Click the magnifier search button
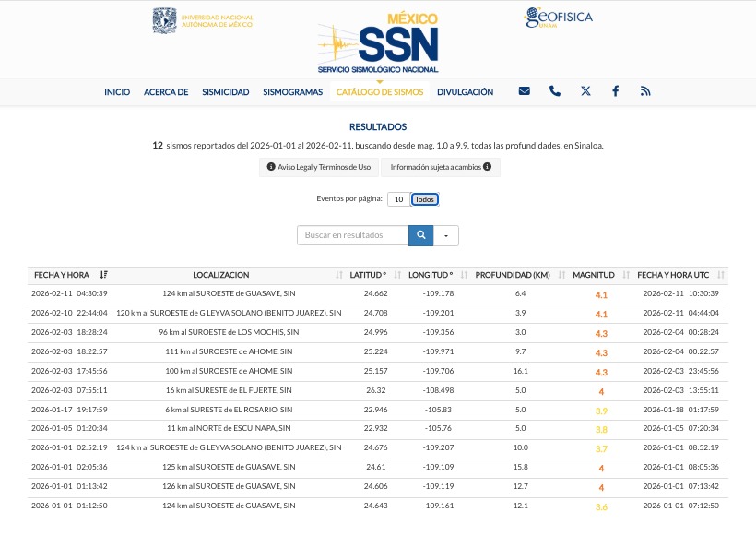 coord(421,235)
